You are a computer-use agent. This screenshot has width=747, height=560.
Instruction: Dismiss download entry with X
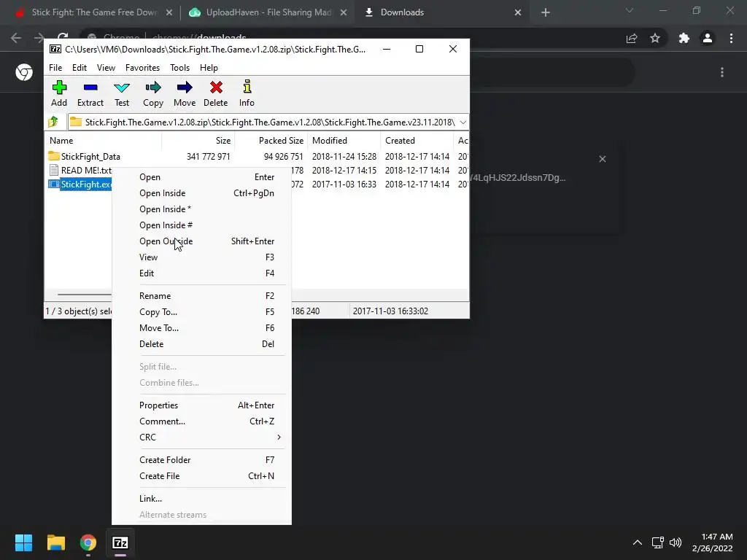click(x=602, y=159)
